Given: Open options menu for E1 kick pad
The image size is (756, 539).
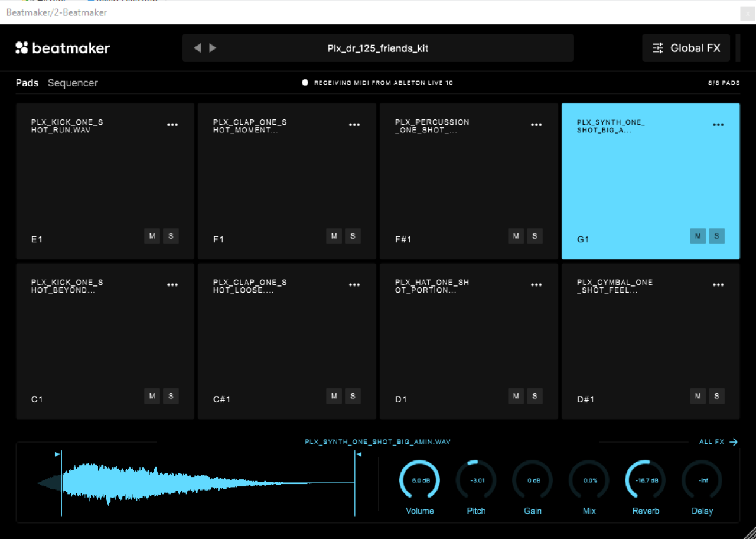Looking at the screenshot, I should (172, 125).
